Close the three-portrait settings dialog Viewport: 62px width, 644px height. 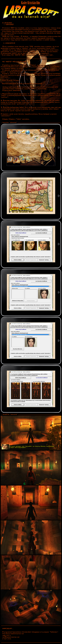click(x=51, y=227)
